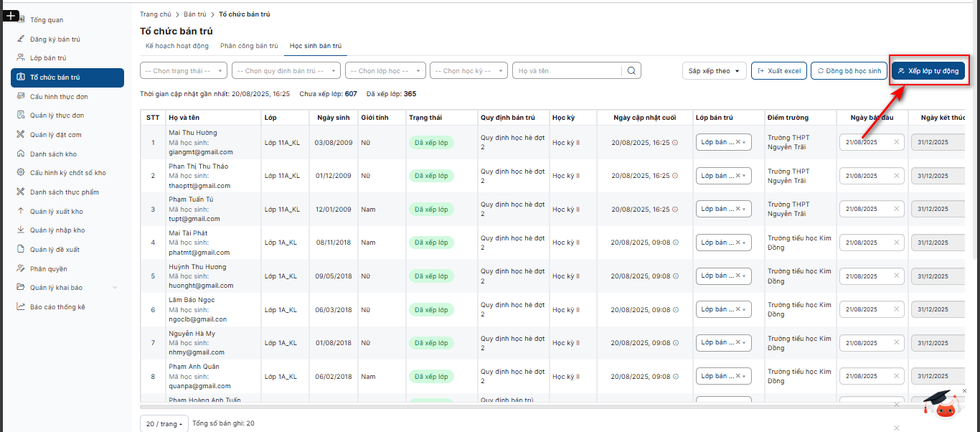Change the 20 / trang page size
Image resolution: width=980 pixels, height=432 pixels.
click(164, 424)
